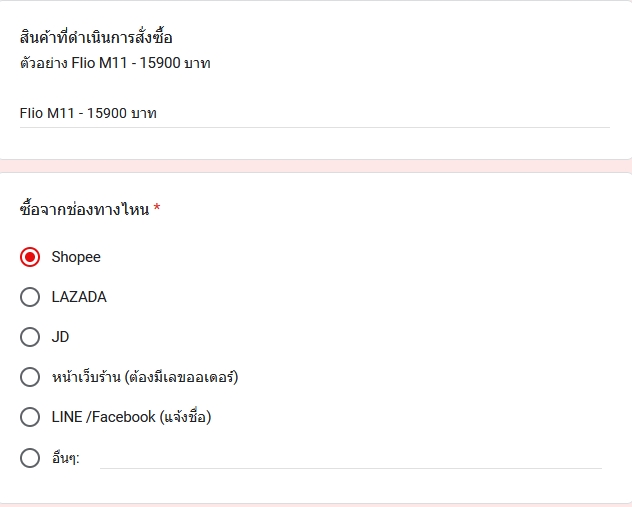Click the LINE /Facebook (แจ้งชื่อ) label
The image size is (632, 507).
[x=131, y=417]
